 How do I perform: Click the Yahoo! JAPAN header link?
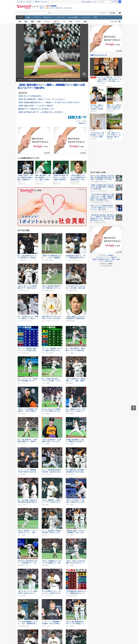coord(86,2)
